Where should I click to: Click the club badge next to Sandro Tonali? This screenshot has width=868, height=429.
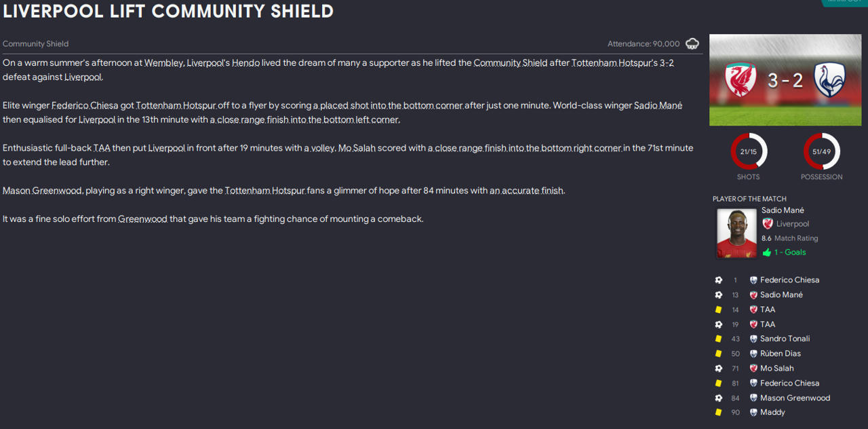(753, 339)
